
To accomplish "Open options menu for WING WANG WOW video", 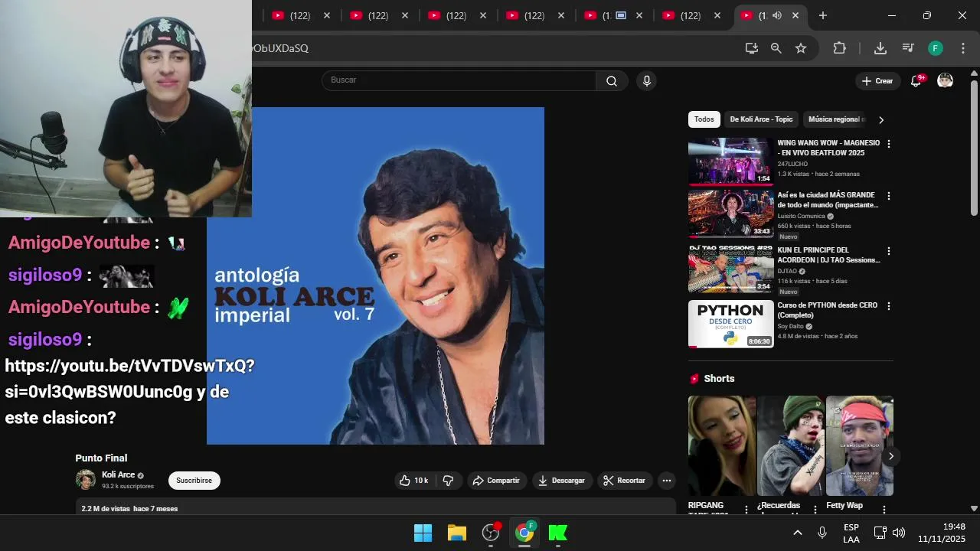I will tap(889, 144).
